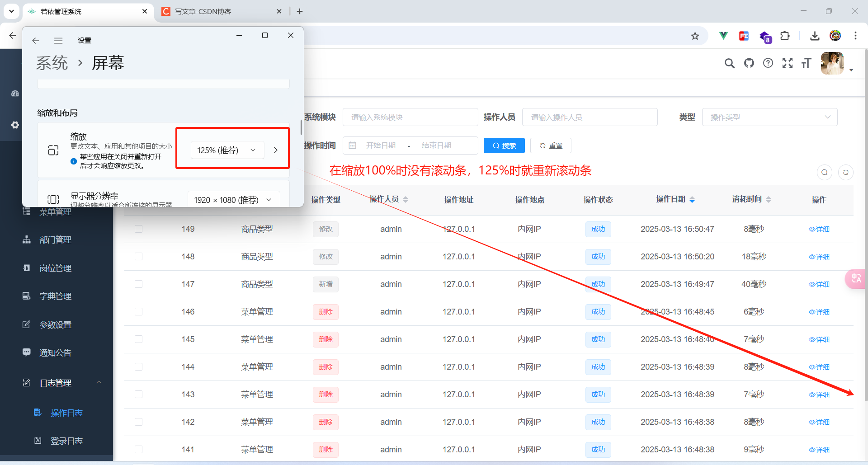Open Settings hamburger navigation menu
The image size is (868, 465).
tap(58, 41)
